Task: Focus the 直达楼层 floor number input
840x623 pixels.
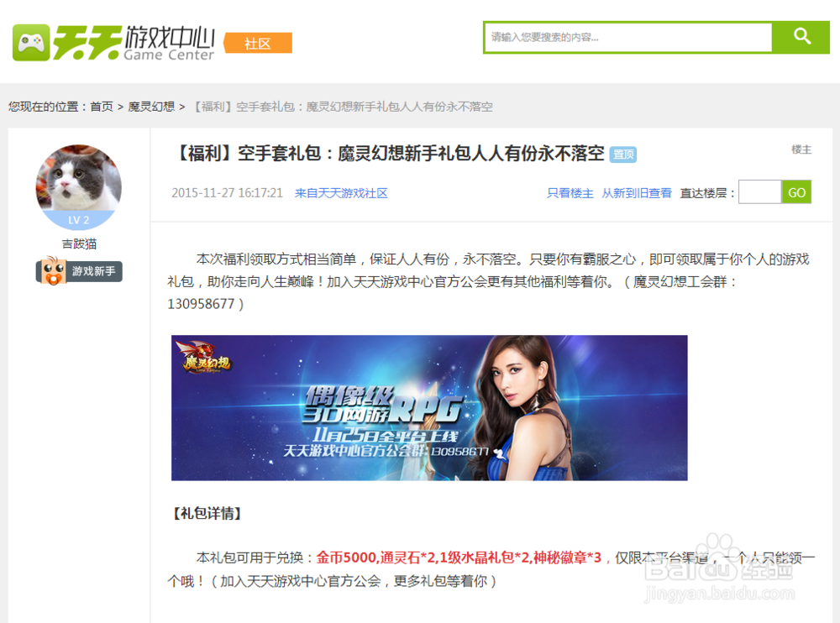Action: [759, 191]
